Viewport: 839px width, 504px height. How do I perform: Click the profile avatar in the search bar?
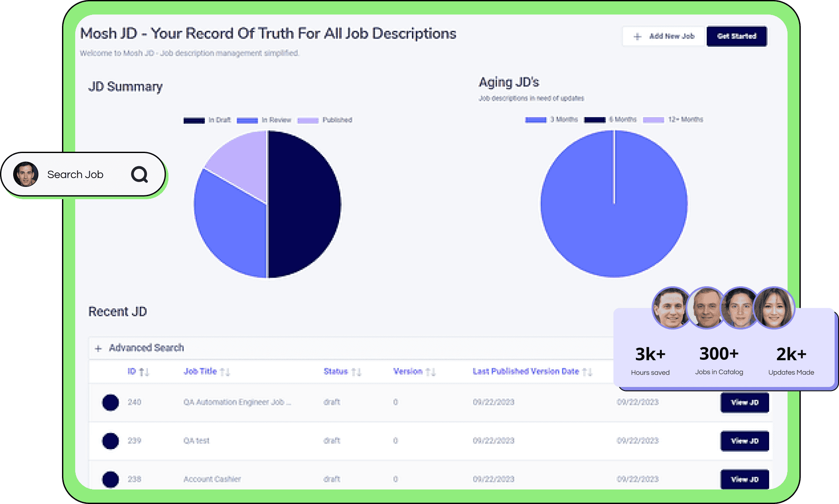click(x=26, y=175)
